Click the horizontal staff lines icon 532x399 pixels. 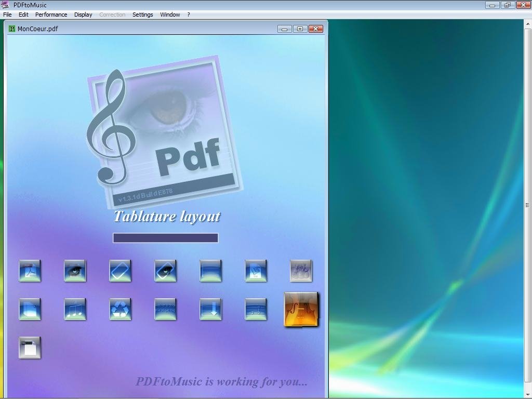[x=211, y=271]
